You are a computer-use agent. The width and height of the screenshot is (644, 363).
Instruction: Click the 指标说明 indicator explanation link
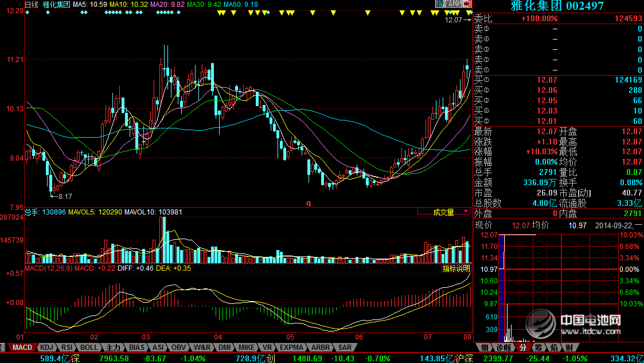tap(456, 268)
